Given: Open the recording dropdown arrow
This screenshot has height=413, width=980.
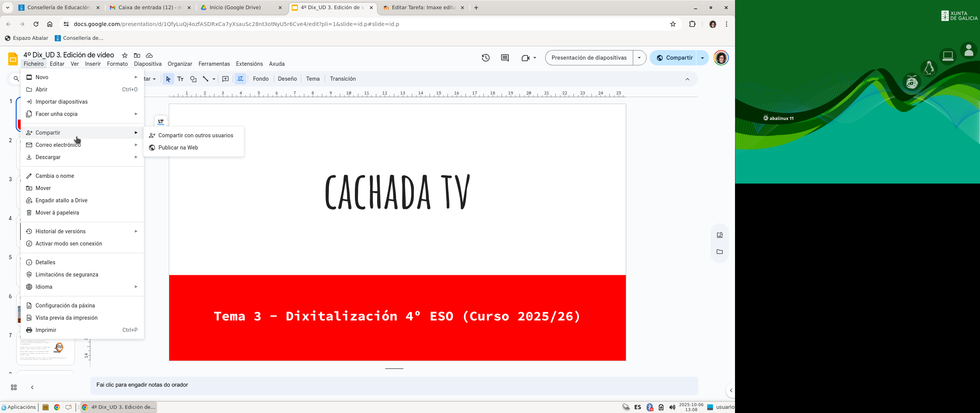Looking at the screenshot, I should (x=535, y=58).
